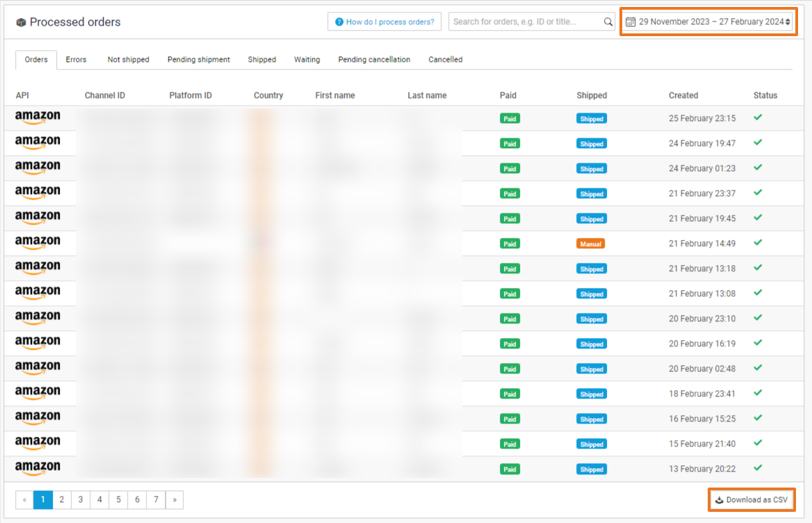Click the Paid badge on 13 February 20:22 row
The height and width of the screenshot is (523, 812).
(510, 469)
